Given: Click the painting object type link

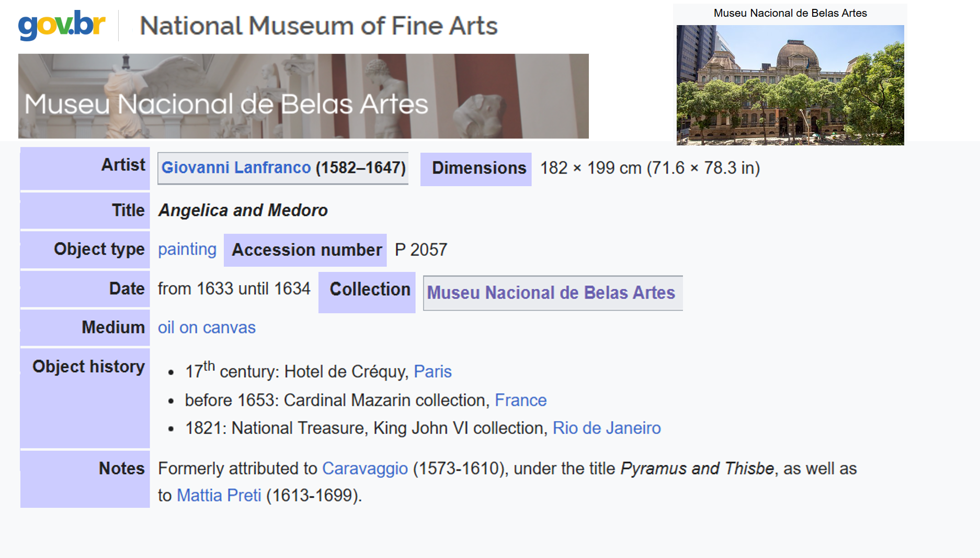Looking at the screenshot, I should (x=187, y=249).
